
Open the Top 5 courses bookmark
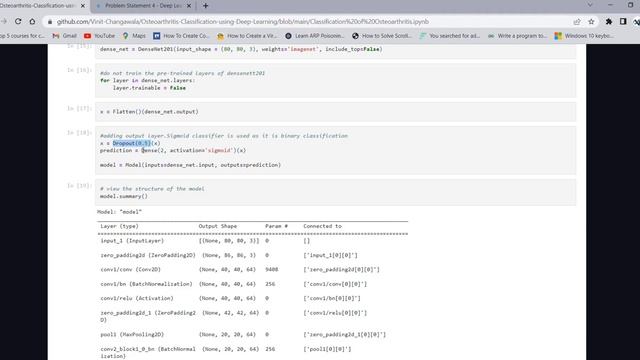[x=22, y=36]
